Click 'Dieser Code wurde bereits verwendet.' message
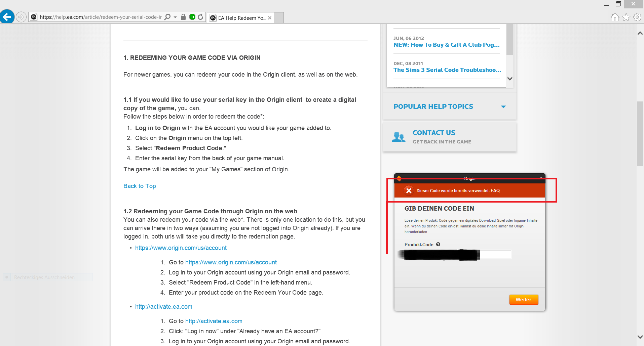 [453, 191]
